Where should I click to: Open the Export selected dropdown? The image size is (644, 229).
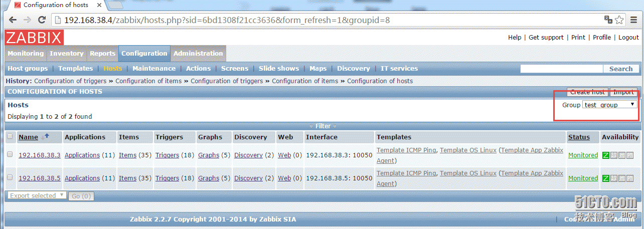pos(37,195)
